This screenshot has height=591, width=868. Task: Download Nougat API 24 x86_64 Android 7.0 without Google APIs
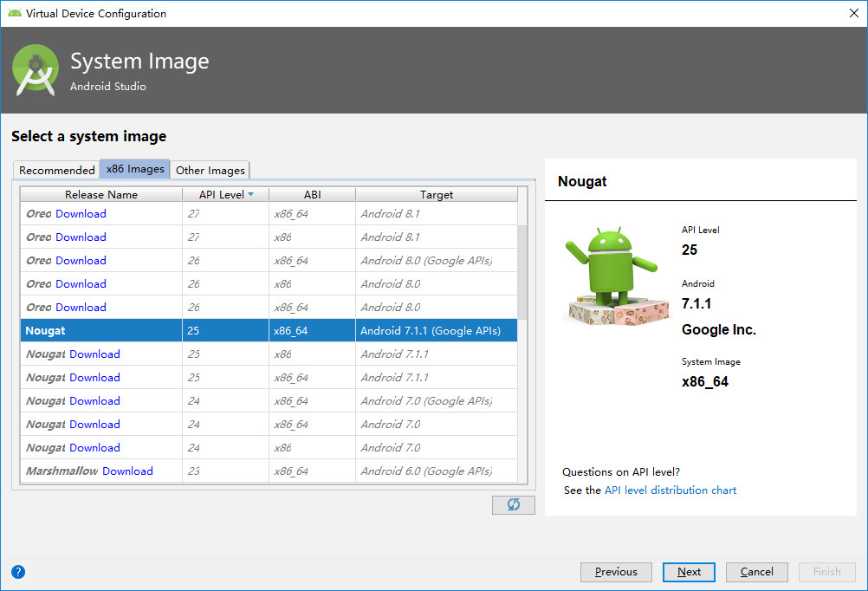click(94, 425)
